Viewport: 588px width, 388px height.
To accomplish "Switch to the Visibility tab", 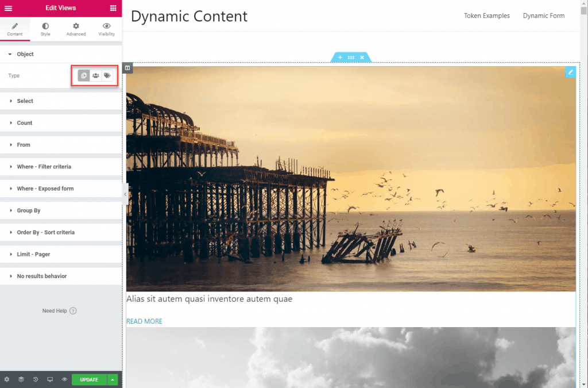I will tap(106, 29).
